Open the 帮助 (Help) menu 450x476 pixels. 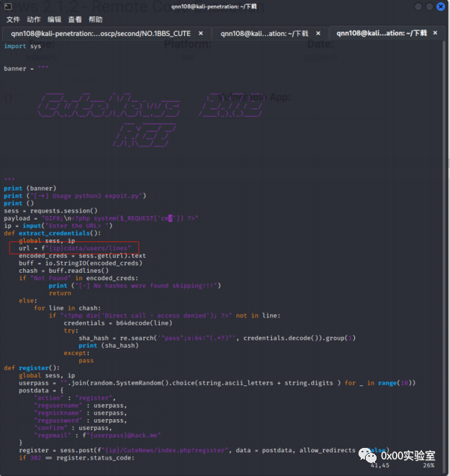tap(96, 19)
